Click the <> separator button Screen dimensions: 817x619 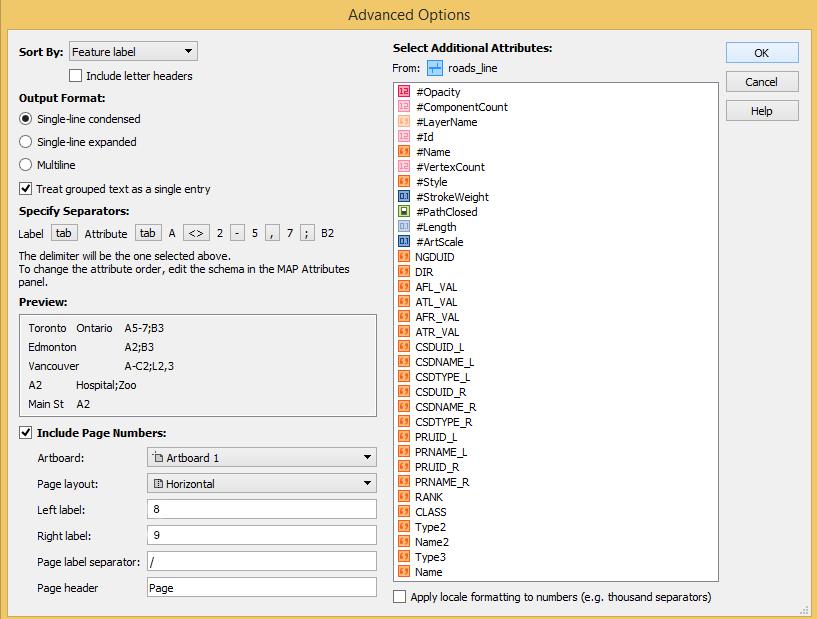click(196, 233)
